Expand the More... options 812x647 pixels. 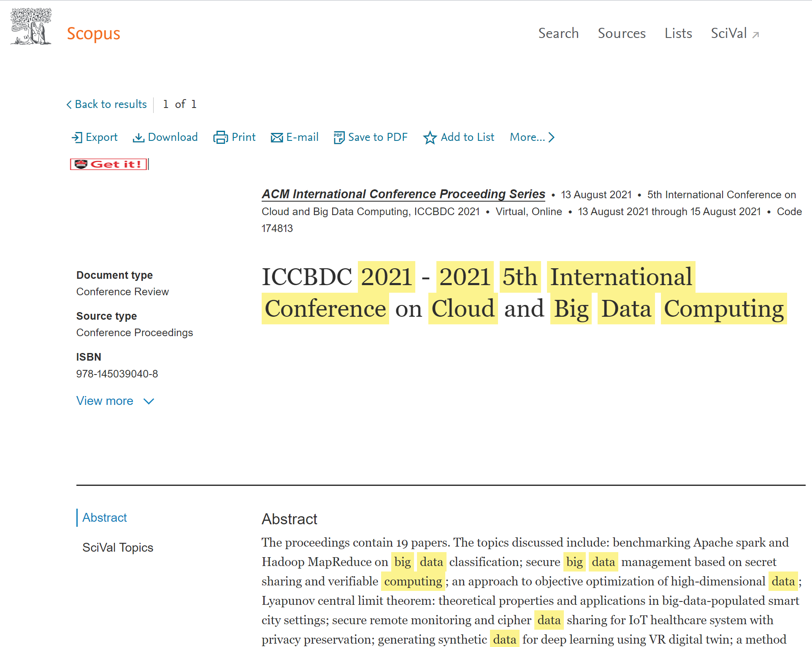click(x=532, y=137)
